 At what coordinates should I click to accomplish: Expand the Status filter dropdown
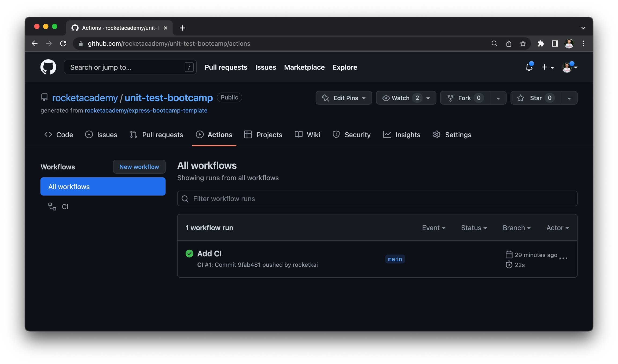474,228
